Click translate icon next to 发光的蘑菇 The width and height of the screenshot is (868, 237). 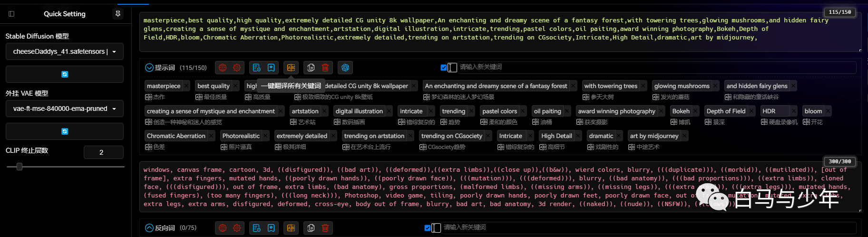[656, 97]
